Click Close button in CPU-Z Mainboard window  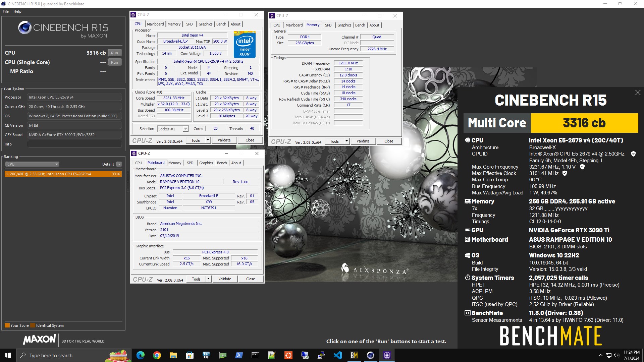(251, 279)
